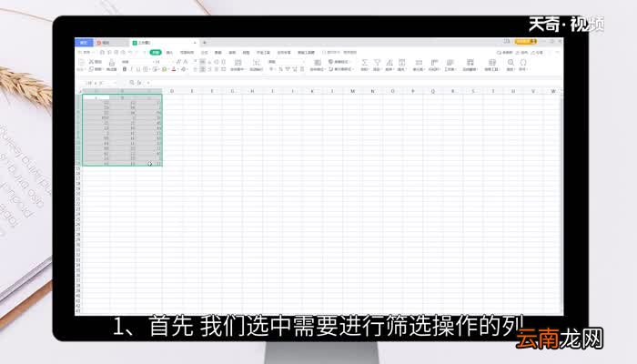This screenshot has width=637, height=364.
Task: Open the View ribbon tab
Action: [x=247, y=53]
